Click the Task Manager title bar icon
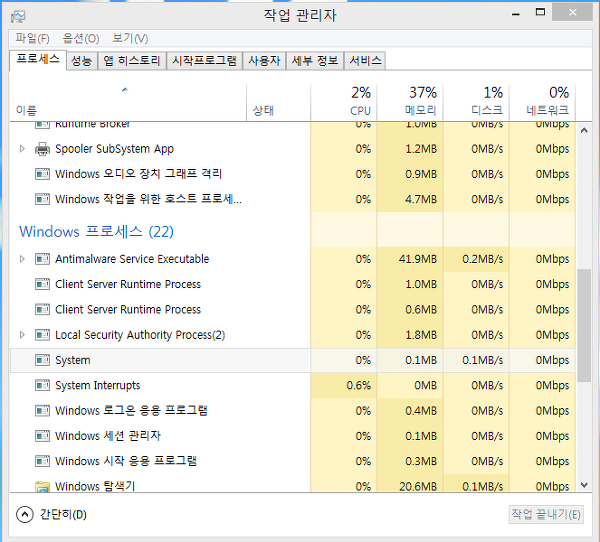Viewport: 600px width, 542px height. coord(18,16)
